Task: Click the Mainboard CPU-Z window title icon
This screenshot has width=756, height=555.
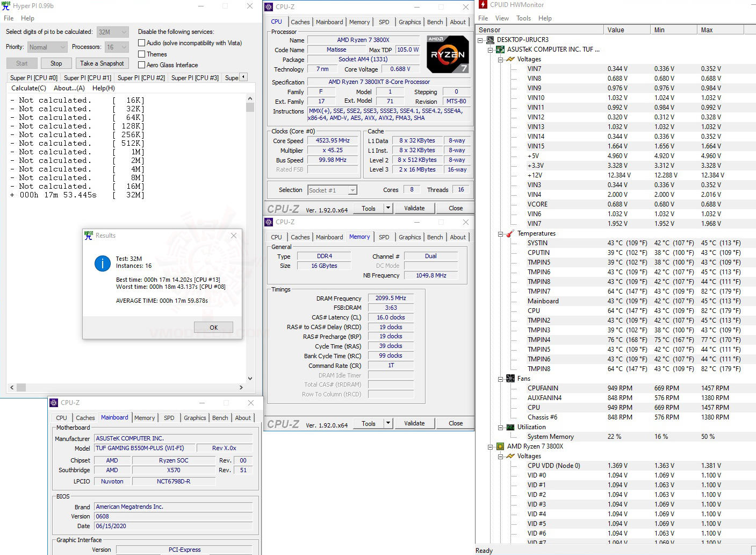Action: coord(54,403)
